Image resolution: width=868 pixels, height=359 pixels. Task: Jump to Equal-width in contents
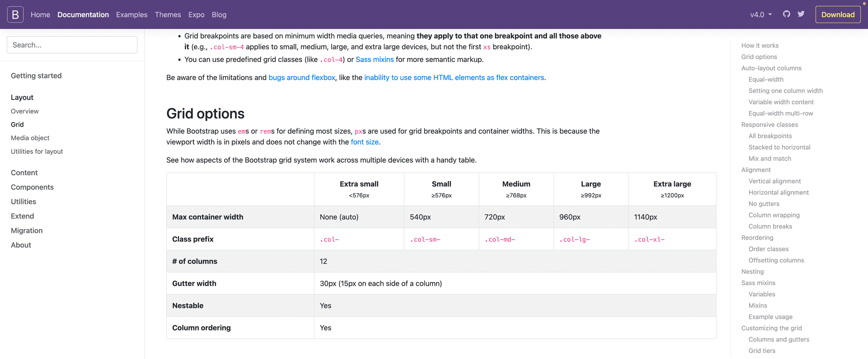(x=766, y=80)
